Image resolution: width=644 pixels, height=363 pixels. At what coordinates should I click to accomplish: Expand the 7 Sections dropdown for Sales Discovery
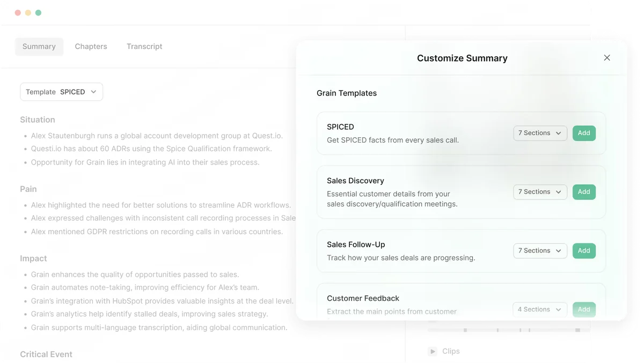(x=558, y=191)
